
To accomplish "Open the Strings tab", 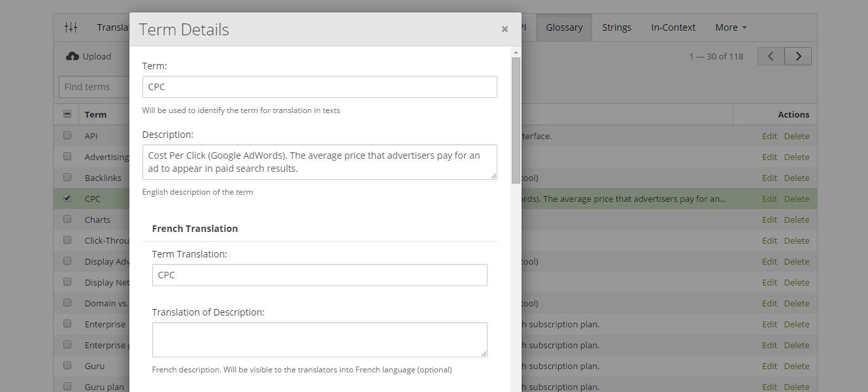I will pos(616,27).
